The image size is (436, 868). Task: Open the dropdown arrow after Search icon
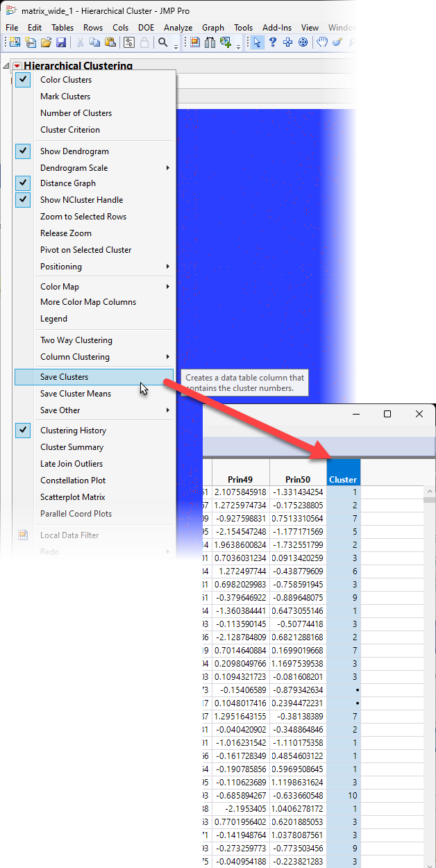176,46
